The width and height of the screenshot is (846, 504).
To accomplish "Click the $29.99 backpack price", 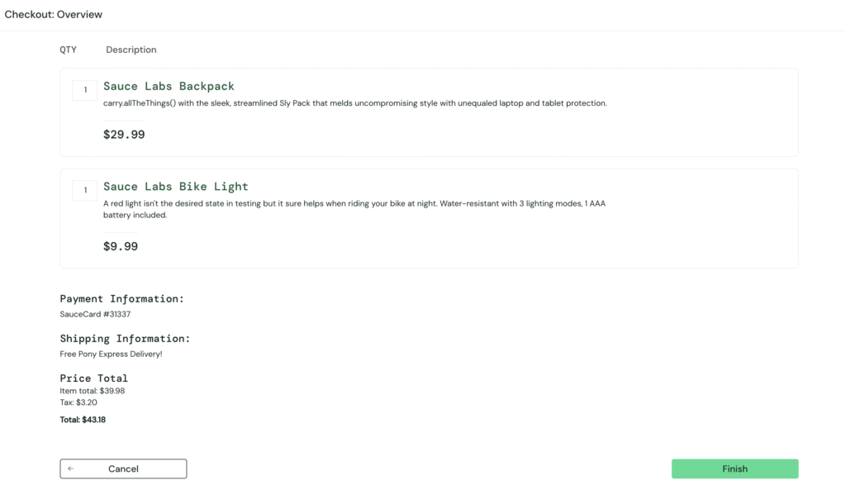I will coord(124,135).
